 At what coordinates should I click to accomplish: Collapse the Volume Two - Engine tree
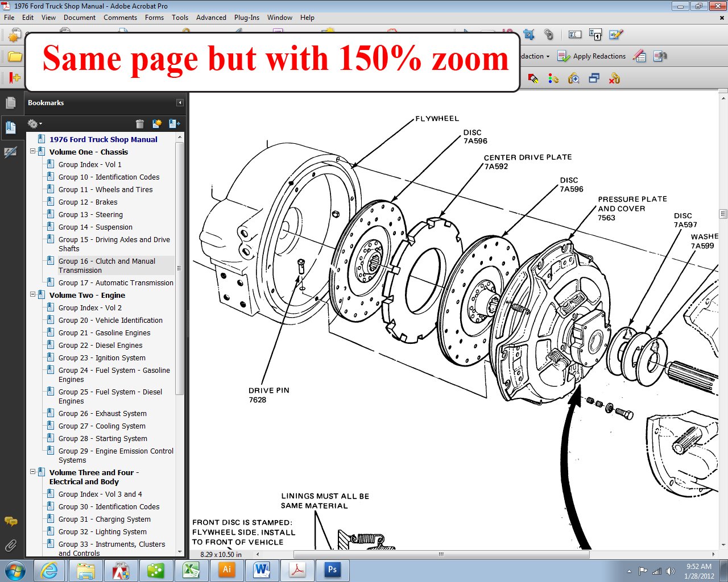point(33,295)
